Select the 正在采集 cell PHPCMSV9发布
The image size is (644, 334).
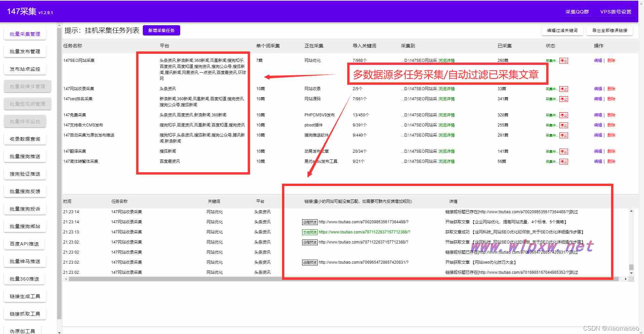click(319, 115)
